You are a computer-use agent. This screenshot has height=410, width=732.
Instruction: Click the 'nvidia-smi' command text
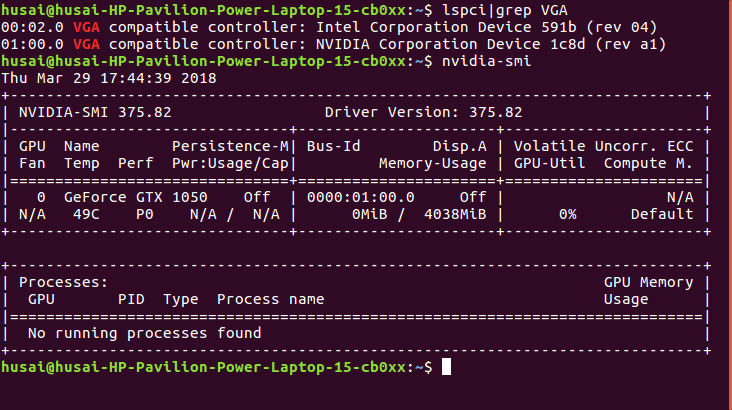(486, 61)
